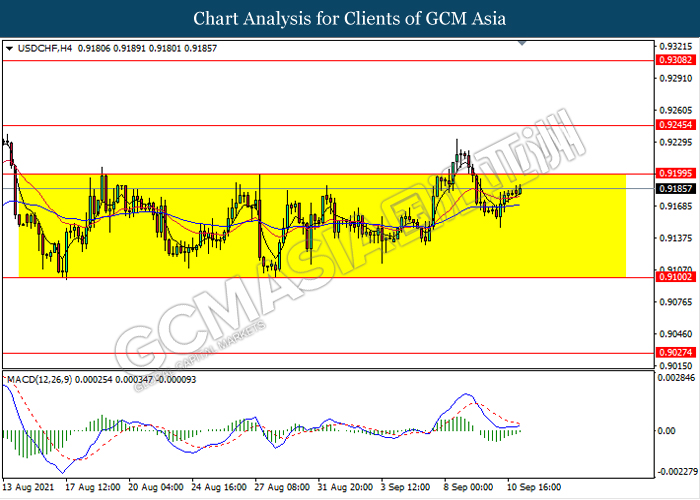Click the triangle arrow beside USDCHF,H4
The height and width of the screenshot is (500, 700).
[x=9, y=48]
